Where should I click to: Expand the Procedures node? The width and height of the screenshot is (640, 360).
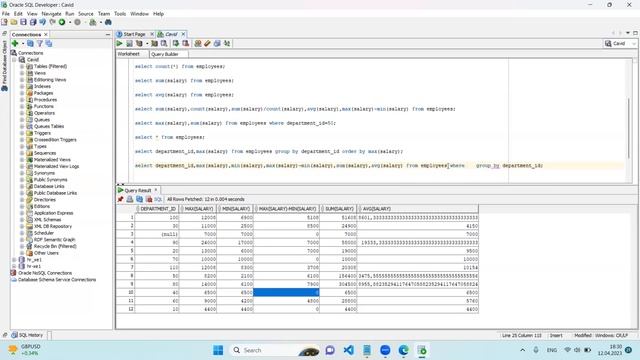pyautogui.click(x=22, y=100)
